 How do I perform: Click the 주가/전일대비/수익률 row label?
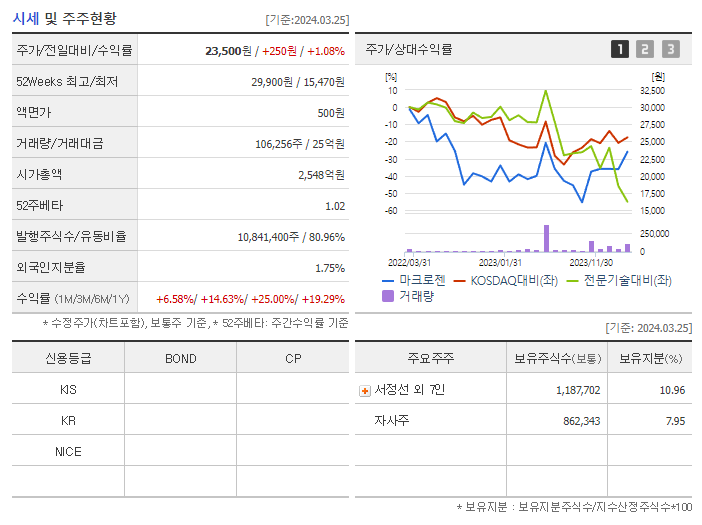coord(74,50)
